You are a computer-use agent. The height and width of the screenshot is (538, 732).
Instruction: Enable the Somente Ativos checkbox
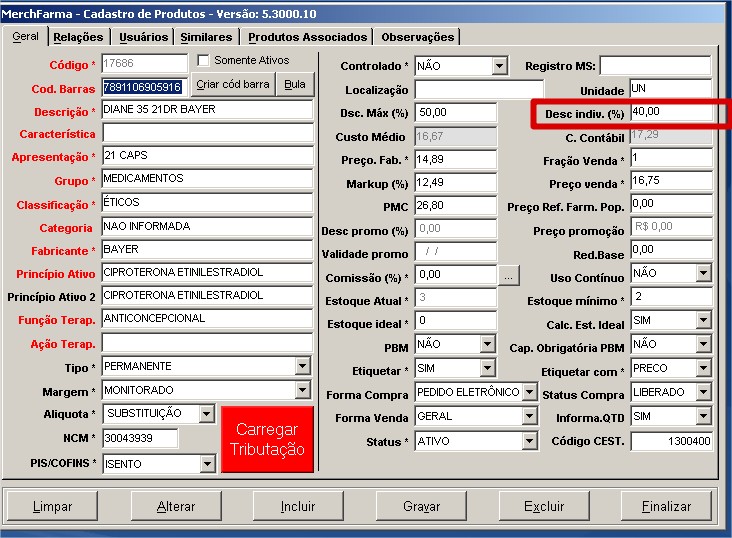pyautogui.click(x=204, y=61)
